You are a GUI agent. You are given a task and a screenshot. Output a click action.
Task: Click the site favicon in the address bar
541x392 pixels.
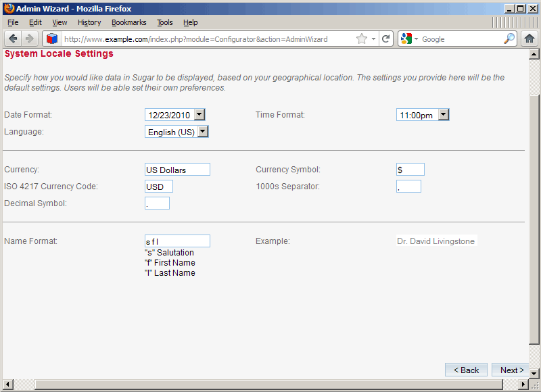pos(52,39)
